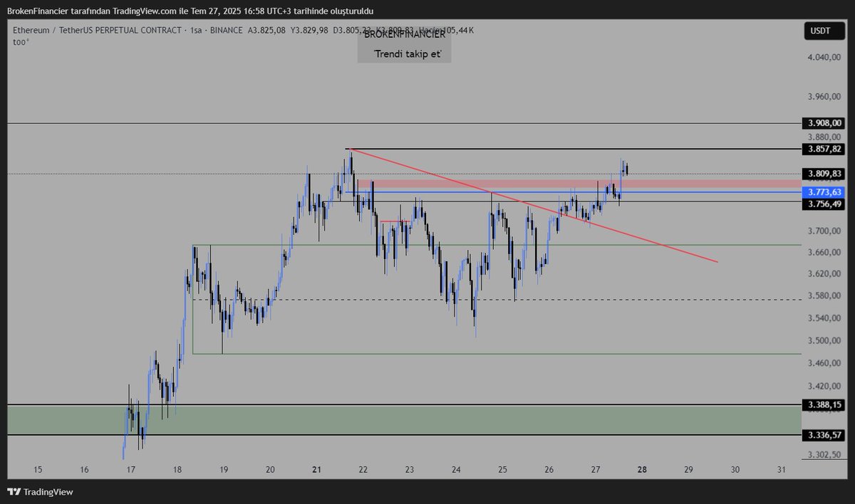This screenshot has width=855, height=504.
Task: Click date 18 on the time axis
Action: (x=177, y=470)
